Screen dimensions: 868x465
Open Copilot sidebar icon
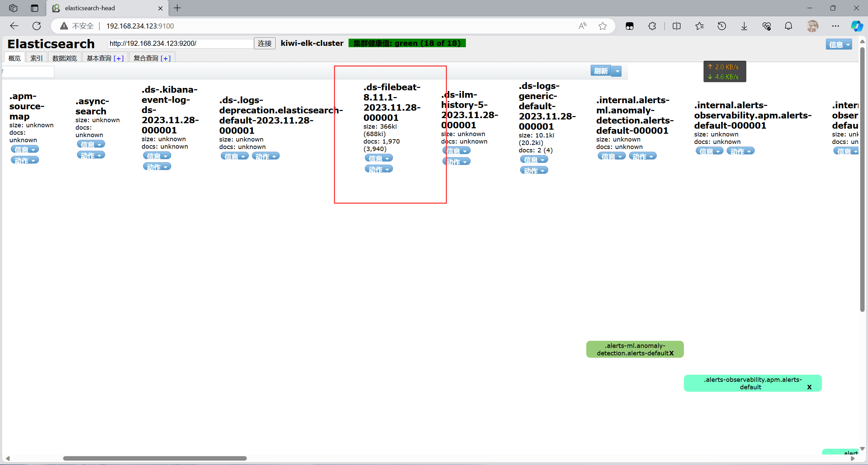pyautogui.click(x=856, y=26)
